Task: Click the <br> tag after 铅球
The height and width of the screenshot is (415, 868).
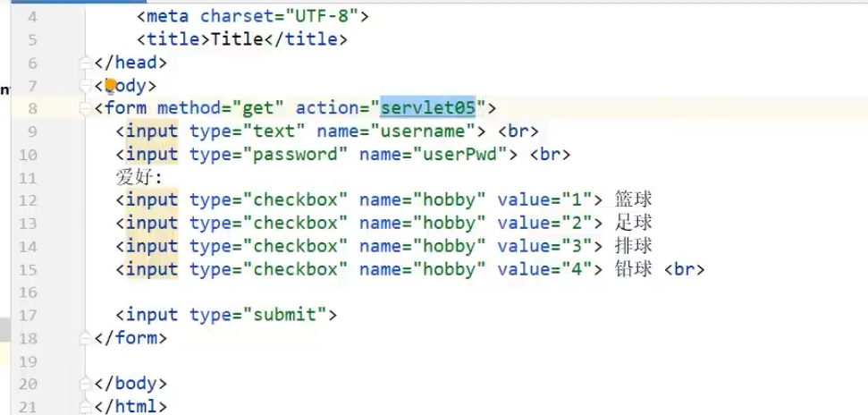Action: pyautogui.click(x=684, y=269)
